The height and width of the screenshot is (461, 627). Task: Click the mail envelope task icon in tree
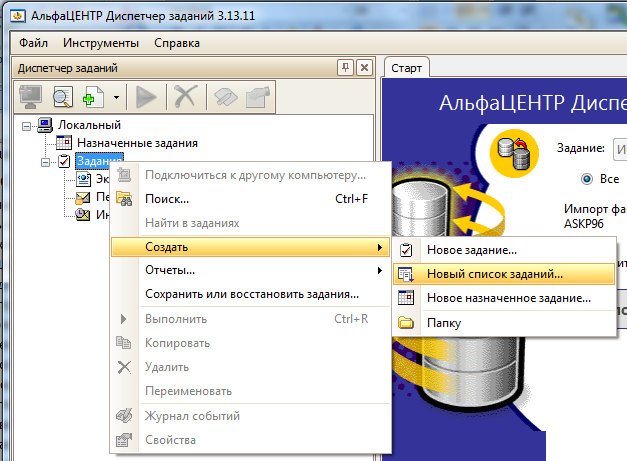click(82, 197)
